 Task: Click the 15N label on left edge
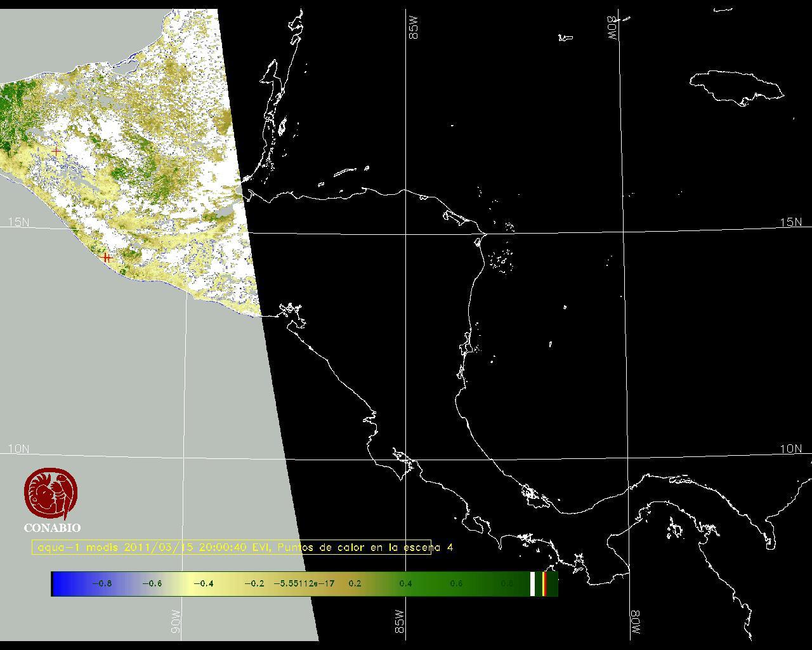click(x=18, y=222)
